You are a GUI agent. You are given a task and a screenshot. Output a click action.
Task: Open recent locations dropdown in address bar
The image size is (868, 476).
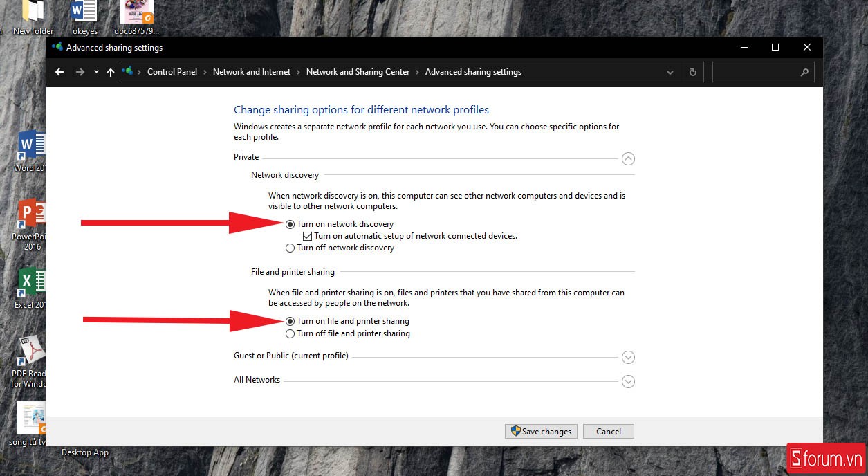669,72
